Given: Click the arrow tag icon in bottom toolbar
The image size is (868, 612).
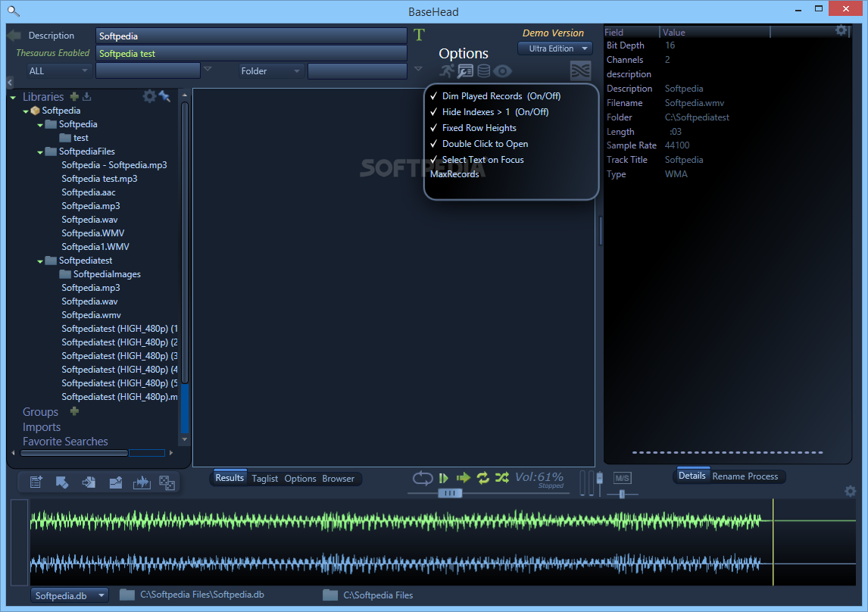Looking at the screenshot, I should [x=62, y=482].
